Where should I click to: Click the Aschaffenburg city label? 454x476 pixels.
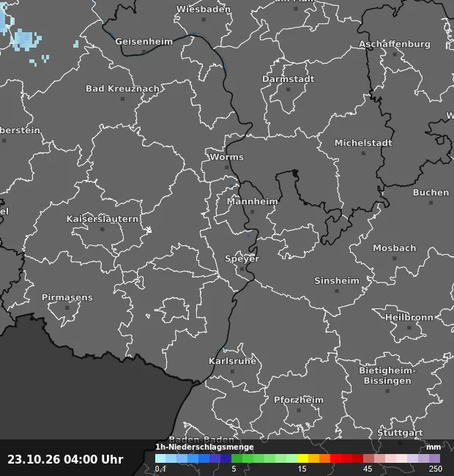point(395,45)
